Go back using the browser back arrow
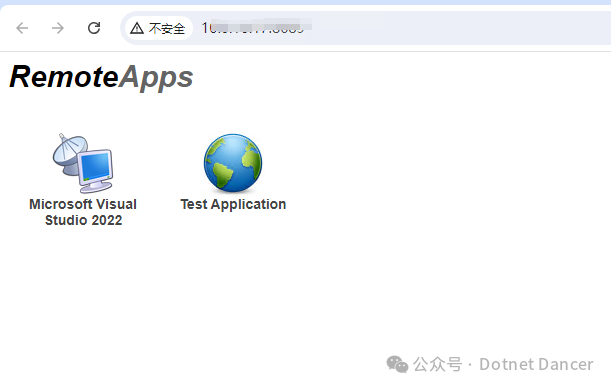This screenshot has width=611, height=388. click(22, 28)
